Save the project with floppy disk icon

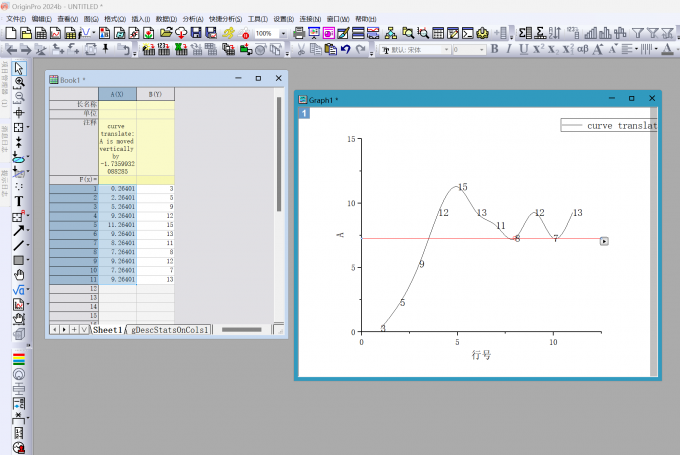coord(196,33)
